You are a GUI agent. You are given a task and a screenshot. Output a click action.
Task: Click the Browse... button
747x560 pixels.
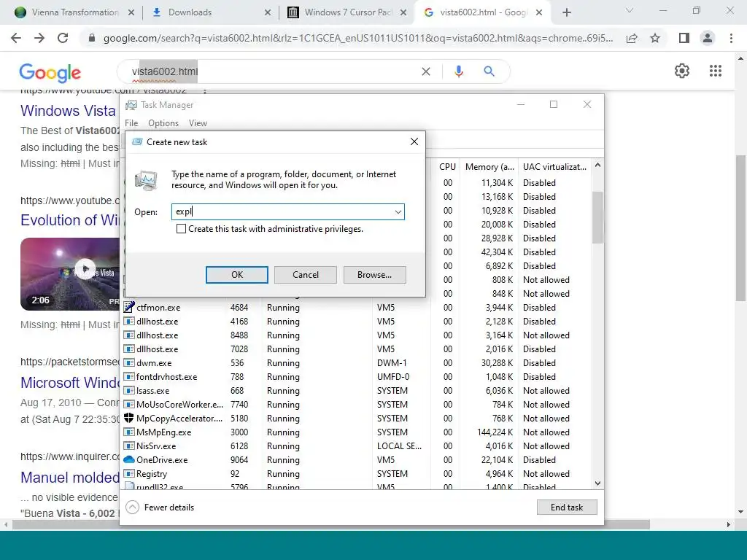pos(374,275)
